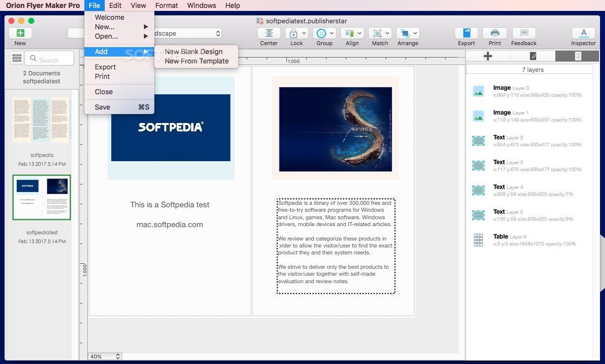The image size is (605, 364).
Task: Click the Print toolbar icon
Action: (495, 33)
